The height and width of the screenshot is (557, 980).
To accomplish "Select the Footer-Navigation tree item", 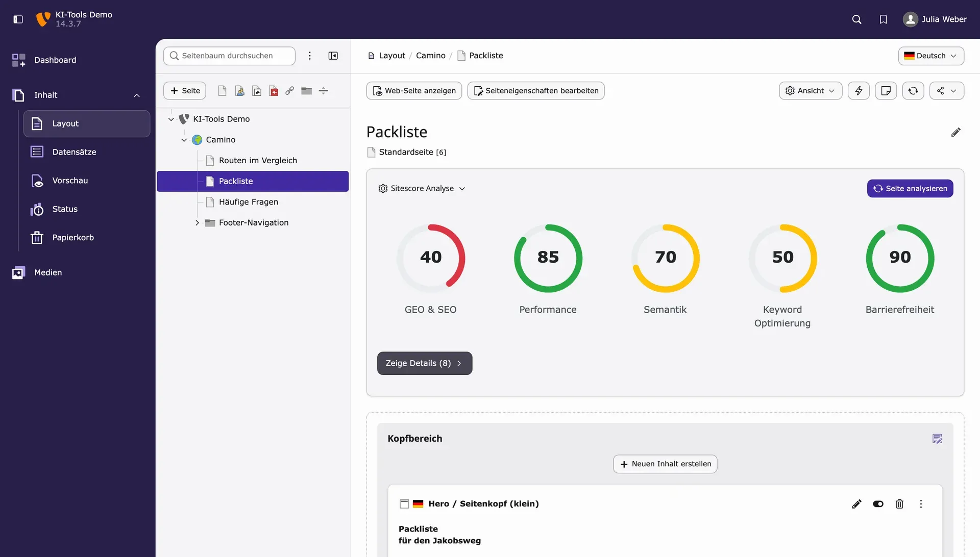I will (x=253, y=223).
